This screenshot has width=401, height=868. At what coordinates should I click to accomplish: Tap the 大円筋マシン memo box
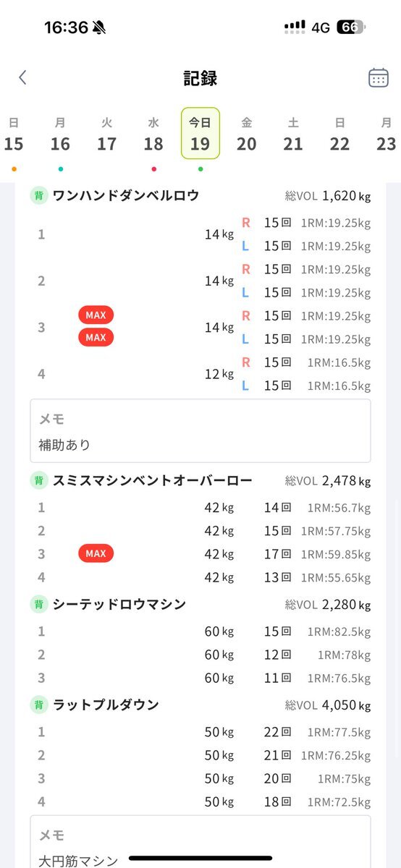[200, 842]
